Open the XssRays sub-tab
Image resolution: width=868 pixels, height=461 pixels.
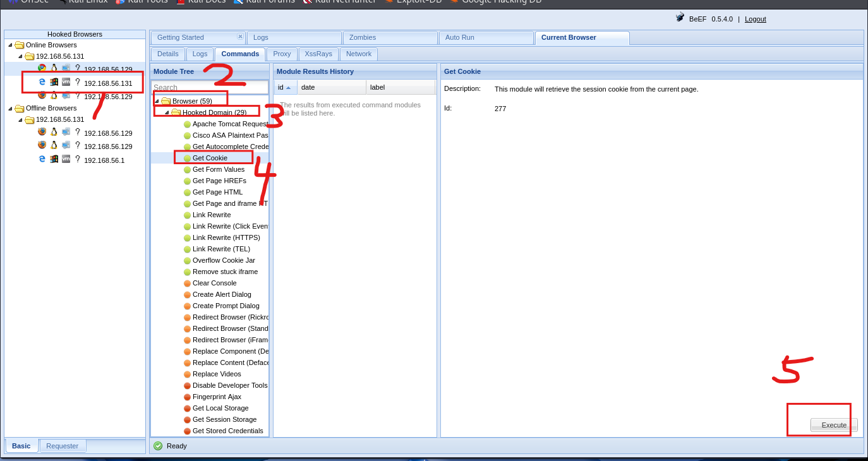coord(318,54)
